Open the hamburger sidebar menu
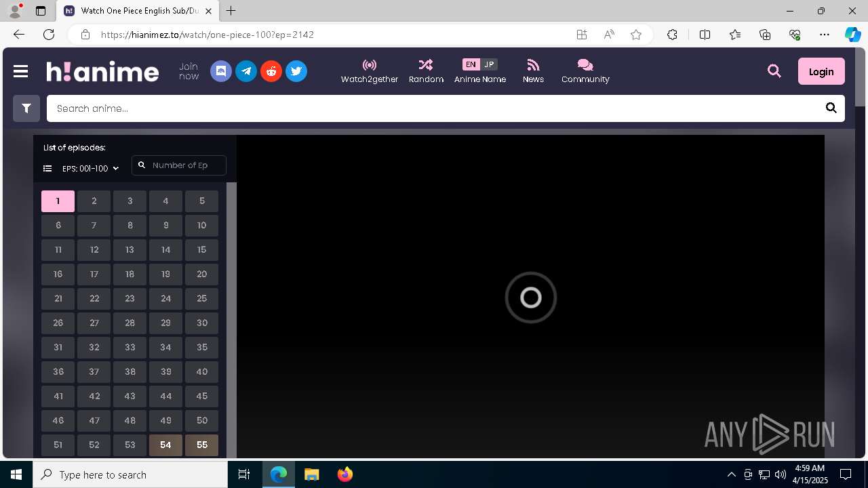 (20, 71)
